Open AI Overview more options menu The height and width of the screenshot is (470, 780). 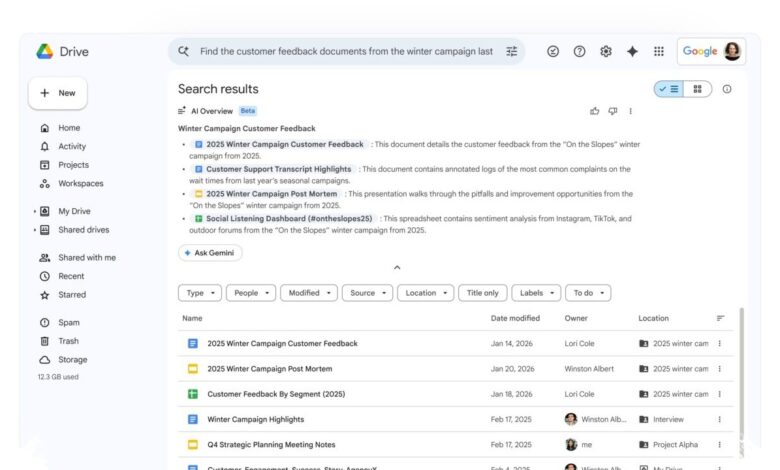(x=630, y=111)
